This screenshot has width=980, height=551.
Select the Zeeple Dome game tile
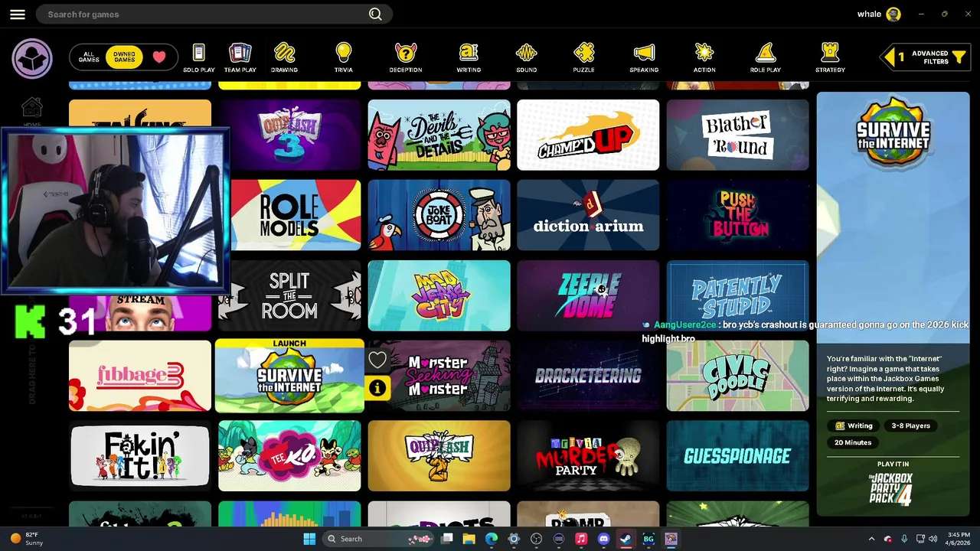[588, 295]
